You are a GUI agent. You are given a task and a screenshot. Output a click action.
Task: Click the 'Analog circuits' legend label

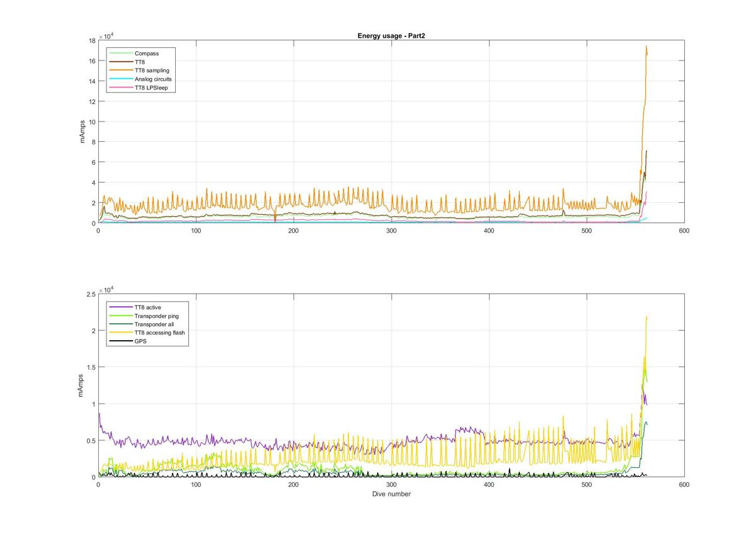pos(153,79)
